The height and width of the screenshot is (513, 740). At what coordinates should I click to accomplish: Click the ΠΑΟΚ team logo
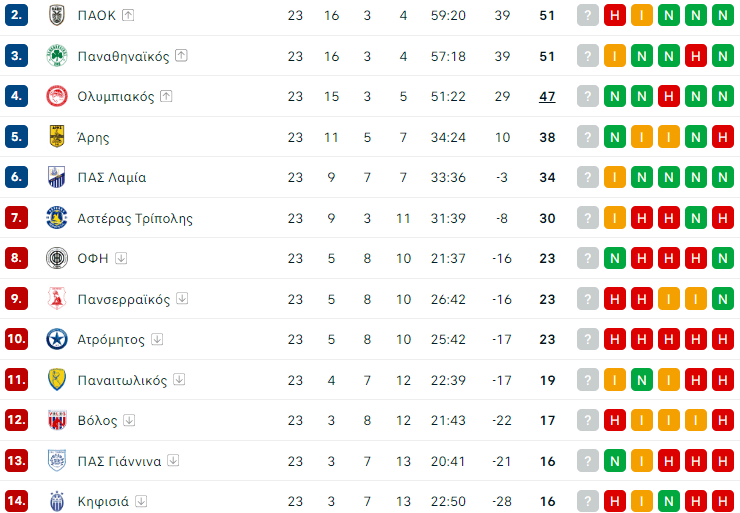coord(57,15)
